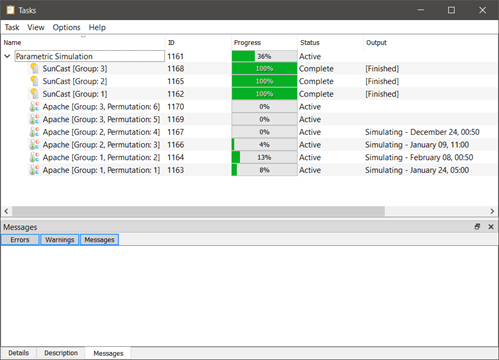499x360 pixels.
Task: Click the Tasks clipboard icon in title bar
Action: coord(11,10)
